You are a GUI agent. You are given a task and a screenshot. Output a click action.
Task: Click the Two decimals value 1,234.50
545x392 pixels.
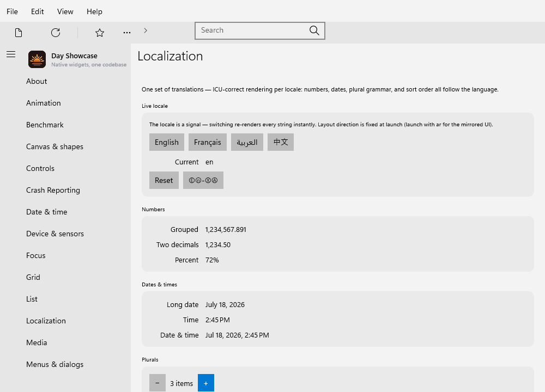tap(218, 245)
